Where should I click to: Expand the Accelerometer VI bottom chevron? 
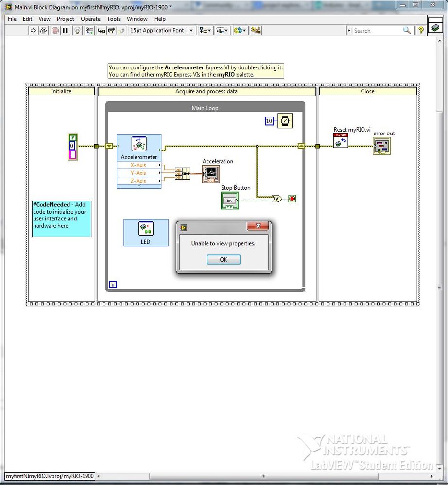click(x=139, y=186)
